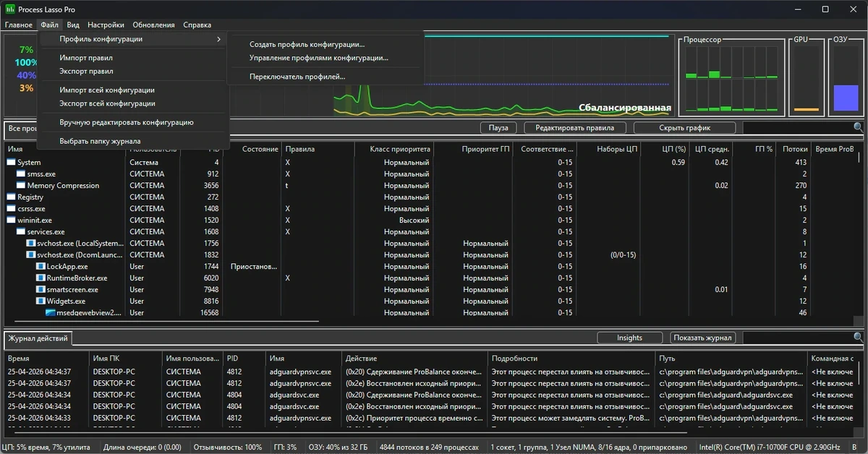The height and width of the screenshot is (454, 868).
Task: Click the Приостанов... state cell
Action: pyautogui.click(x=253, y=267)
